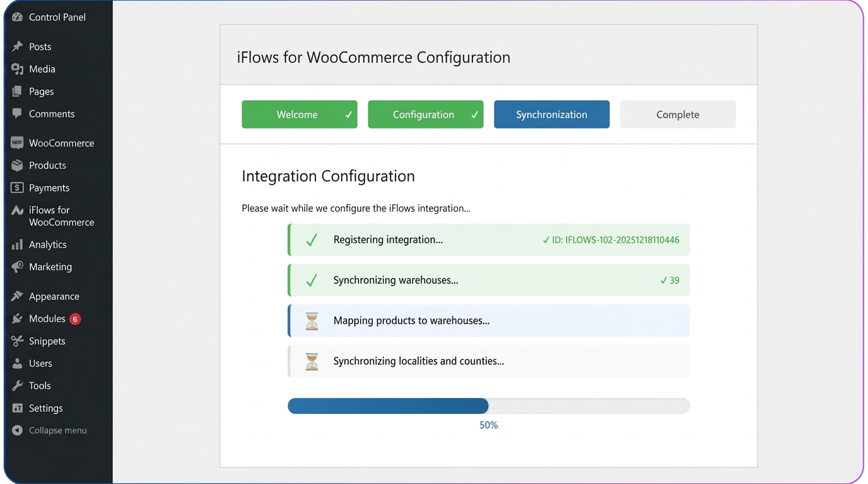Click the iFlows for WooCommerce Configuration title
868x484 pixels.
point(373,57)
